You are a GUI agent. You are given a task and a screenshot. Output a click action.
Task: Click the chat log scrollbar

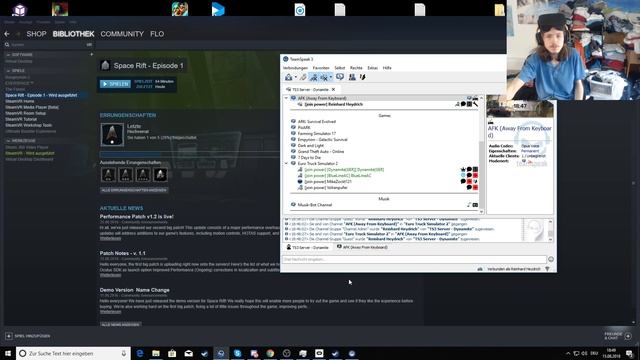tap(551, 230)
